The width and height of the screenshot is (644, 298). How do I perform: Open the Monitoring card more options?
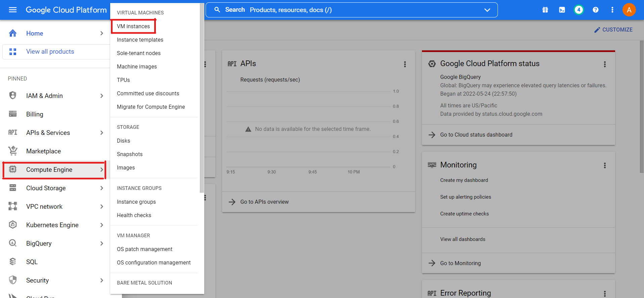coord(605,165)
